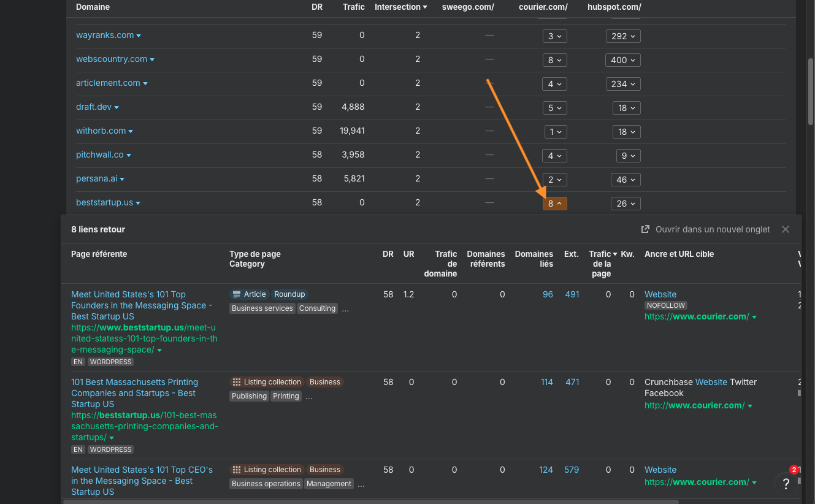Open the draft.dev domain dropdown
The image size is (815, 504).
[117, 107]
